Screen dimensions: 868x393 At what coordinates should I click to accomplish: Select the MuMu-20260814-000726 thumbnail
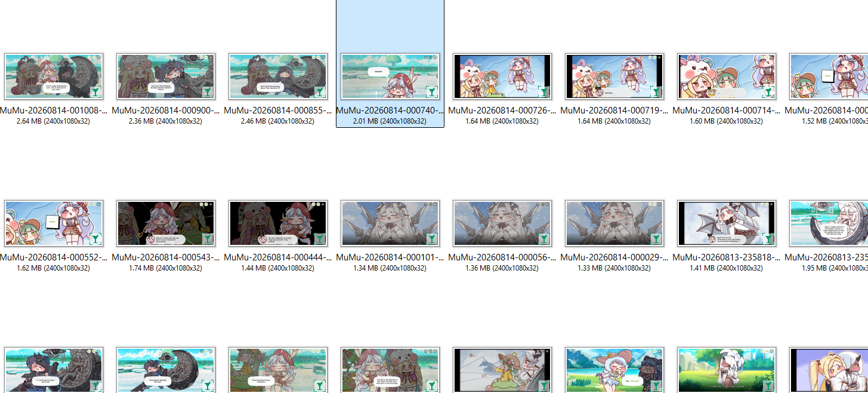pos(502,76)
